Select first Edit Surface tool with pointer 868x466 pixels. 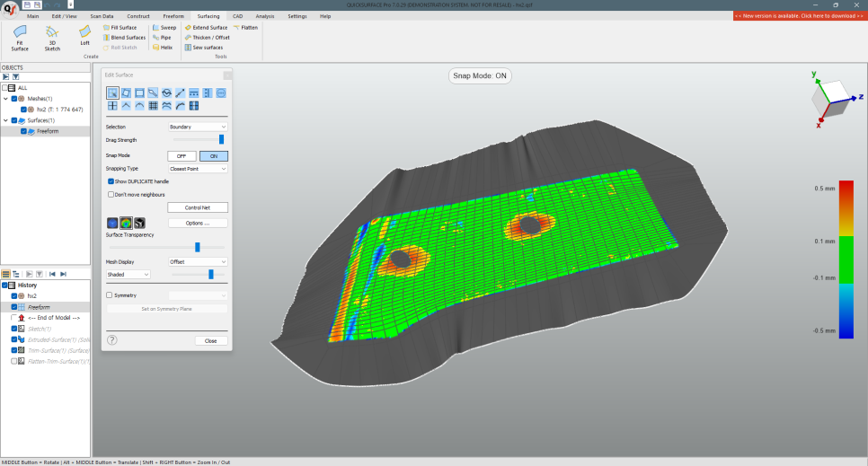[112, 93]
